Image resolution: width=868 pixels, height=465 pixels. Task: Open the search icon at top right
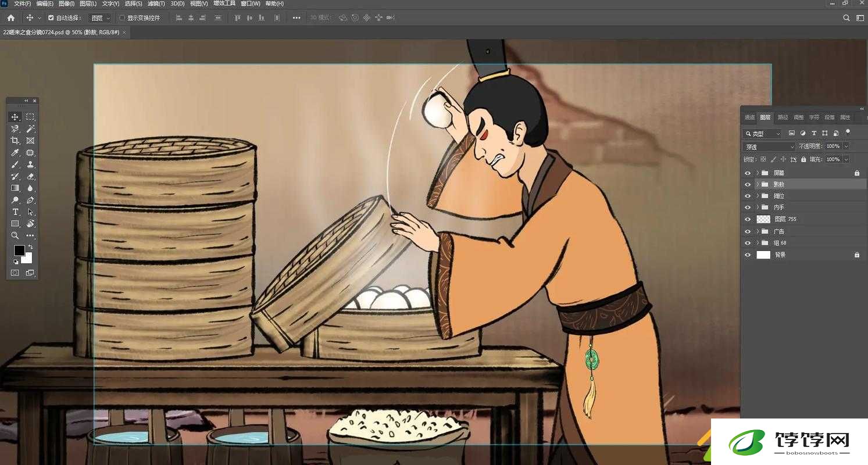click(x=846, y=18)
